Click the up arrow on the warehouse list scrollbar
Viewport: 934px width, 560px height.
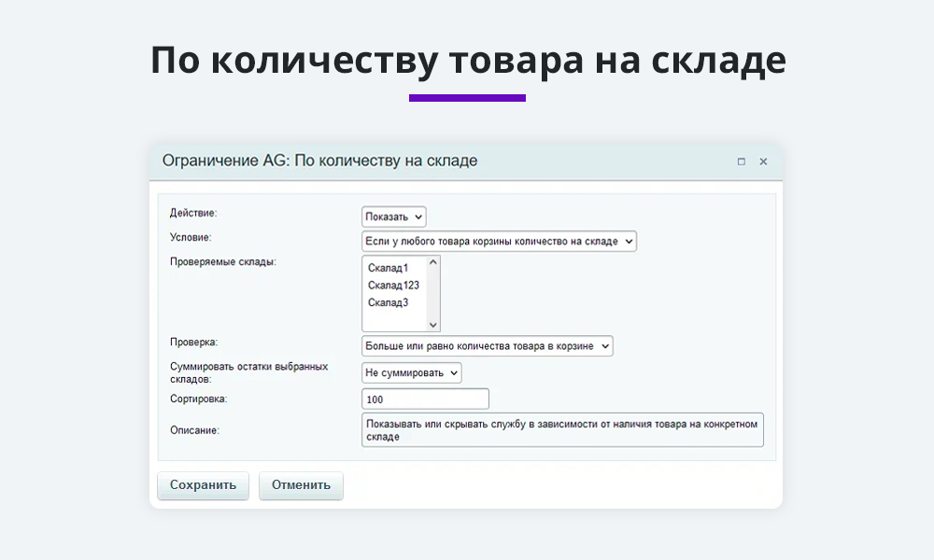point(432,260)
